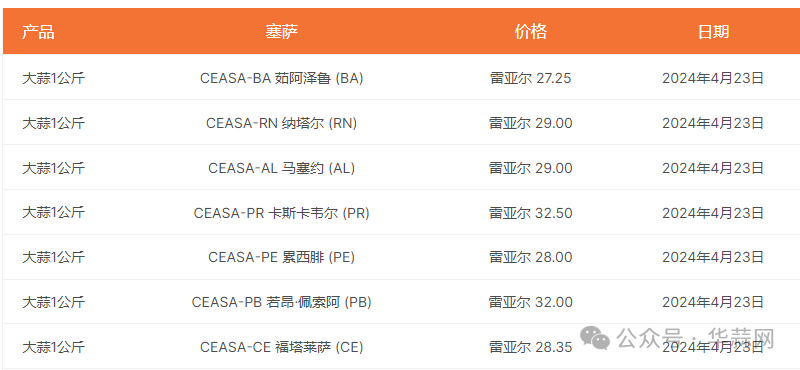Image resolution: width=800 pixels, height=370 pixels.
Task: Click the price 雷亚尔 28.00
Action: click(x=530, y=257)
